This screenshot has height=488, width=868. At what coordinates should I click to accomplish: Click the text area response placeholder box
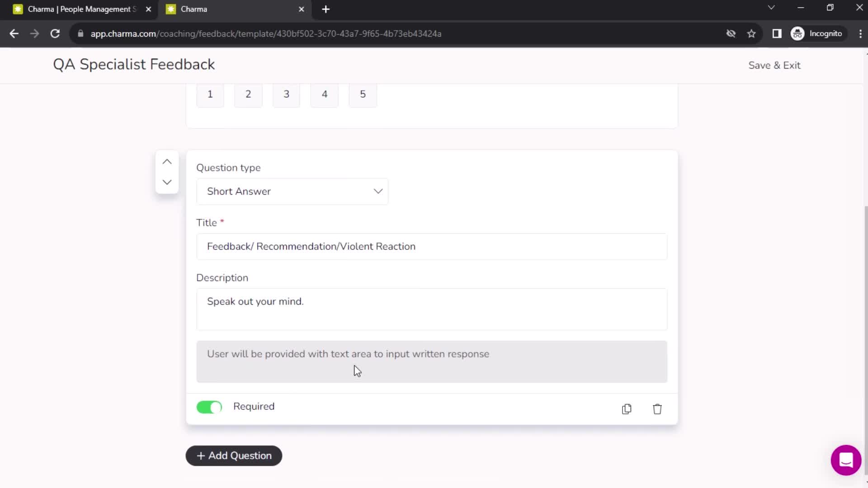[432, 361]
